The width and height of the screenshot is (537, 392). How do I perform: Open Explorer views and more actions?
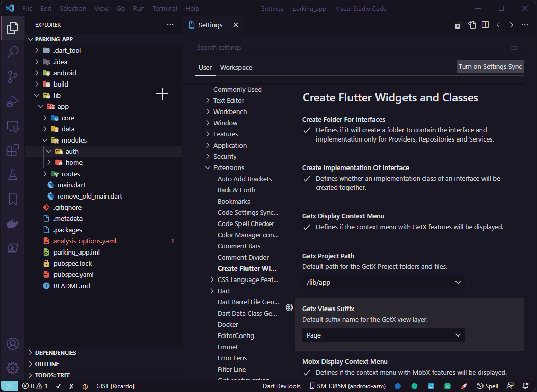(170, 25)
